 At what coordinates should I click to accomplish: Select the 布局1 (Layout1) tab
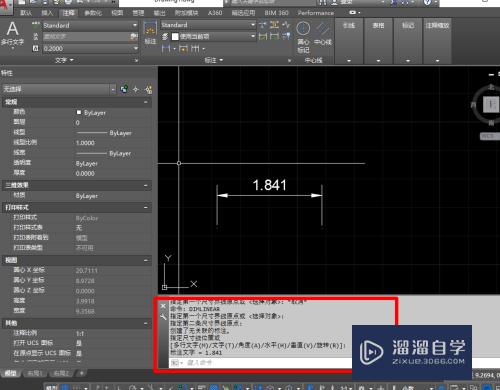(x=35, y=373)
